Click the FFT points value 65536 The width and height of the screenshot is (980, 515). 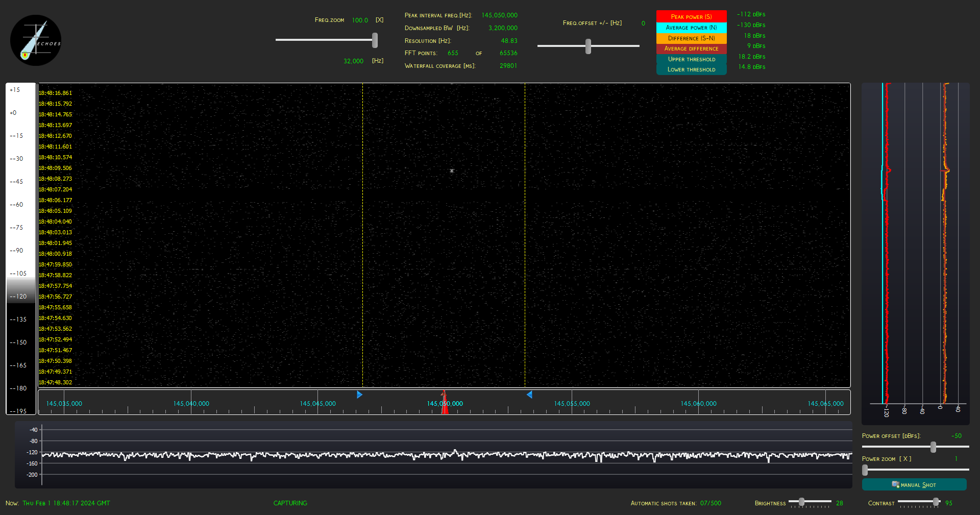pyautogui.click(x=508, y=53)
